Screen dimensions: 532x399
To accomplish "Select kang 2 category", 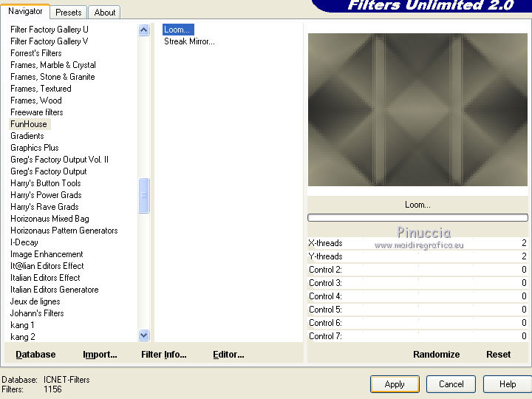I will point(23,337).
